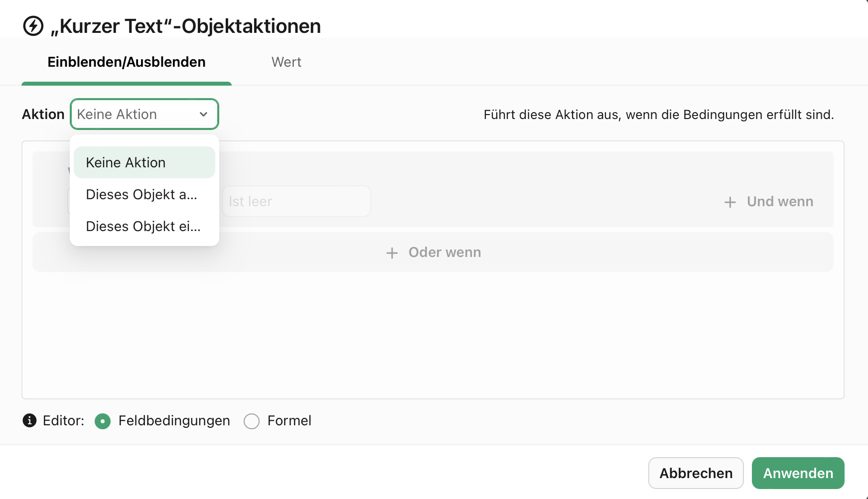The height and width of the screenshot is (499, 868).
Task: Click the plus icon beside Und wenn
Action: (x=729, y=202)
